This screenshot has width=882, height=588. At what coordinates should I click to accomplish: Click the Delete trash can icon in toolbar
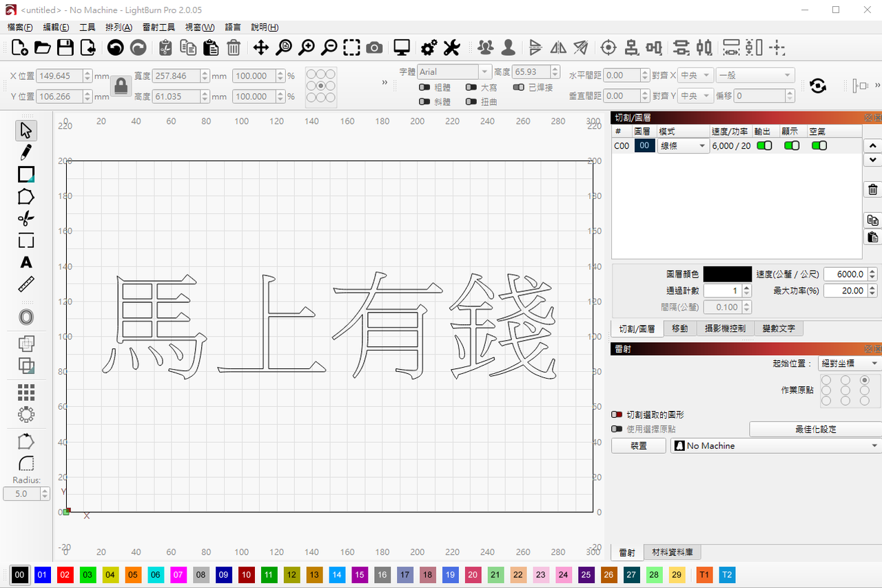tap(234, 48)
